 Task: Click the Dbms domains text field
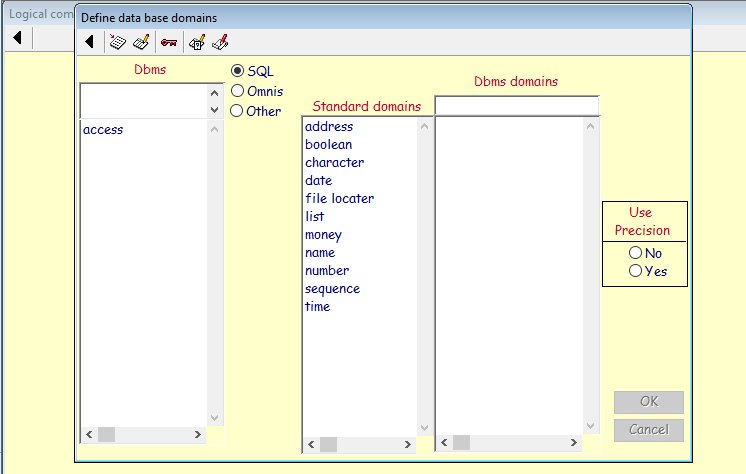[x=516, y=106]
